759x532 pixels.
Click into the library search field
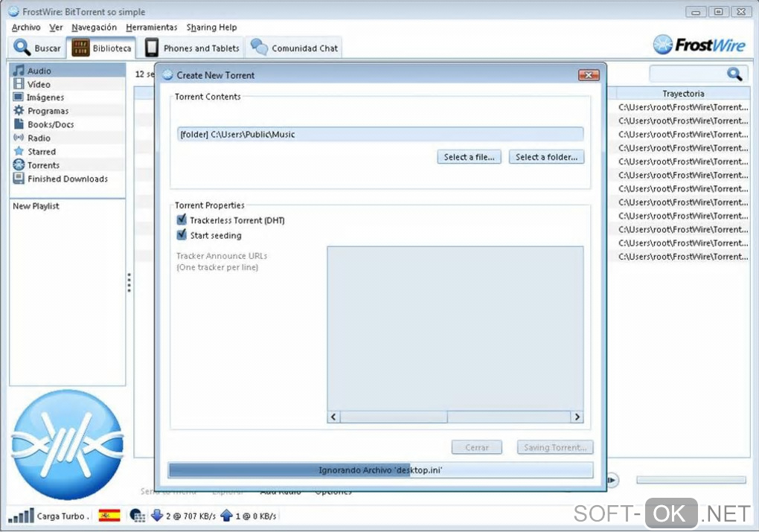coord(688,74)
